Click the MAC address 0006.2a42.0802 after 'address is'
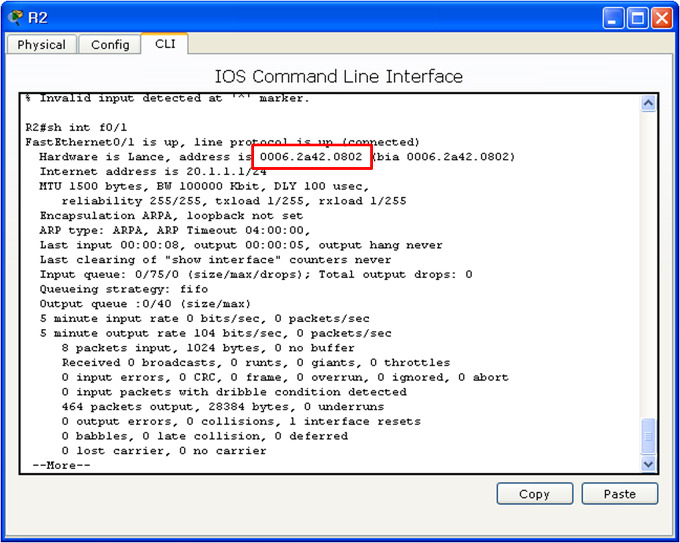 click(x=311, y=157)
